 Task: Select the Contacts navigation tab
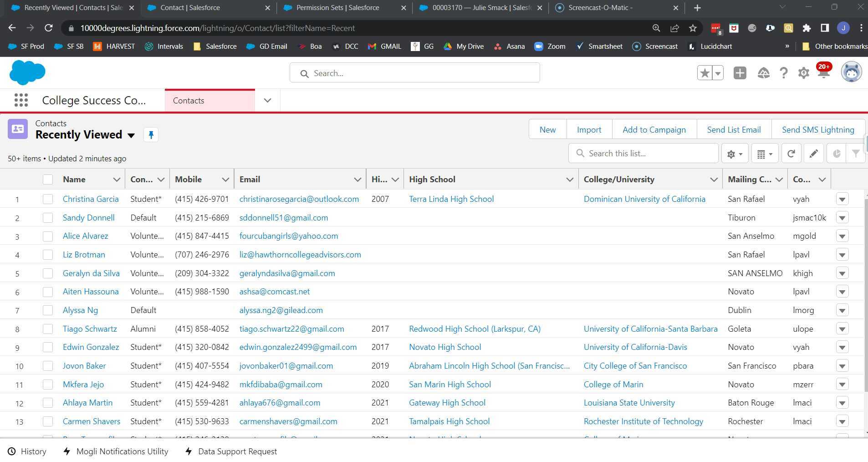tap(189, 101)
